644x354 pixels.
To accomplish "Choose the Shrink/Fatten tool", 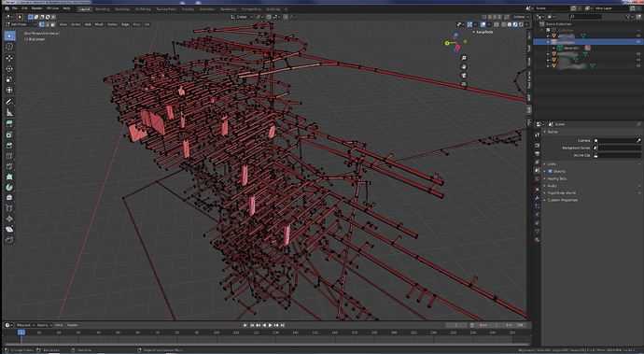I will coord(9,219).
